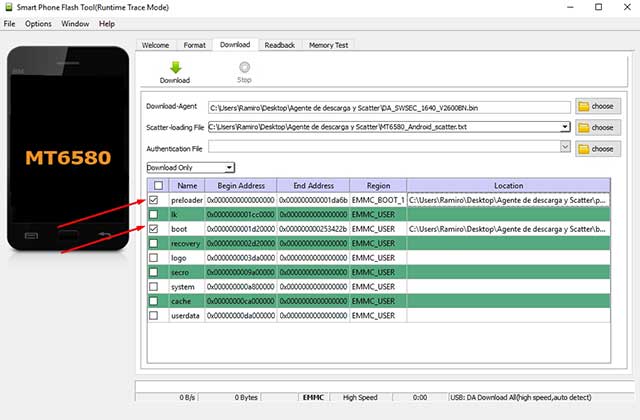
Task: Click folder icon beside Authentication File choose
Action: click(584, 149)
